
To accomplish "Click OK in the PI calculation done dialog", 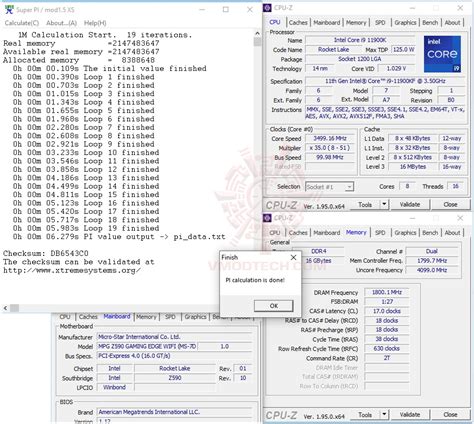I will tap(274, 306).
